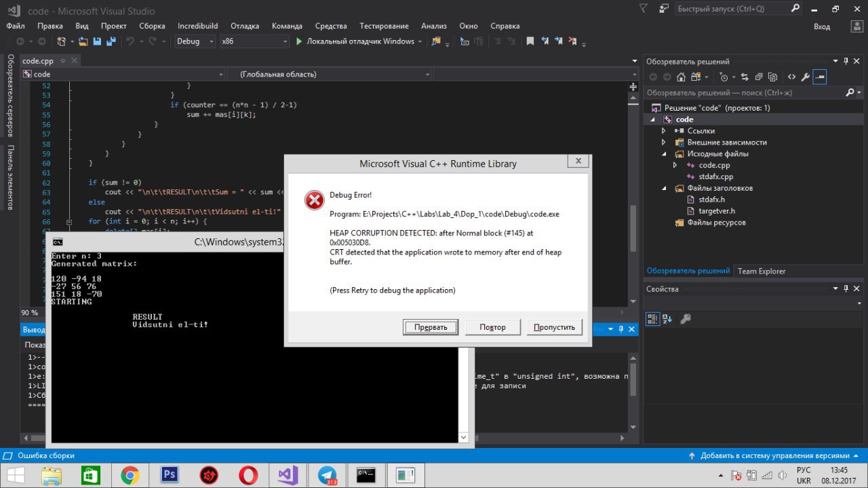Open the x86 platform dropdown
Image resolution: width=868 pixels, height=488 pixels.
pos(254,41)
